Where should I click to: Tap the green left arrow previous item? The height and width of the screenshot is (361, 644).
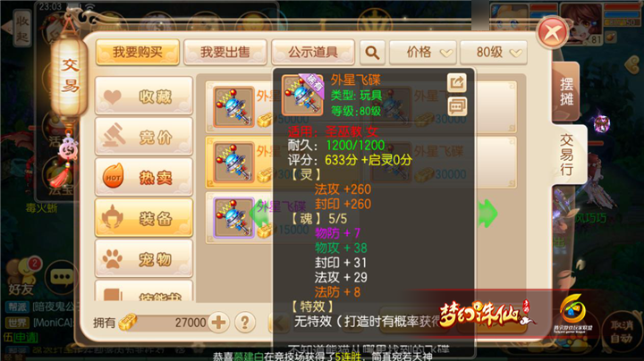pyautogui.click(x=259, y=213)
